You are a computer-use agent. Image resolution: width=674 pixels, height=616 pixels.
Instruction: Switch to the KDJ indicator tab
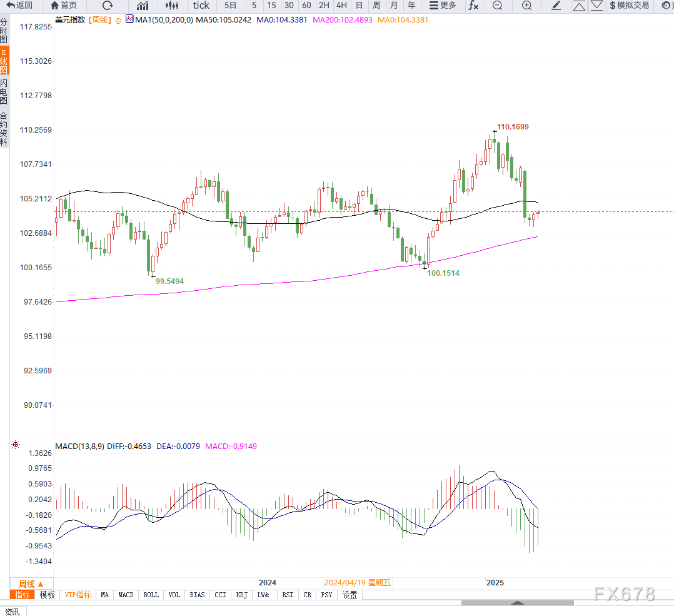pos(241,595)
